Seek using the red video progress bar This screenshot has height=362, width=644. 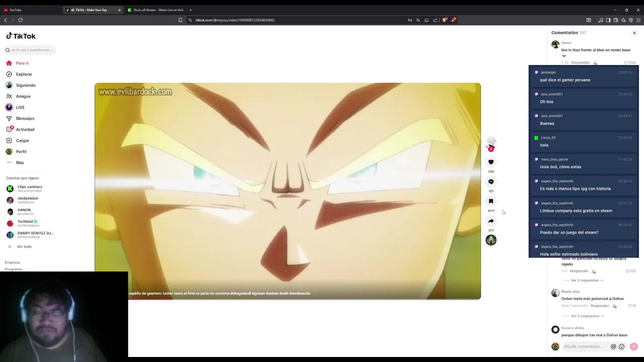pos(288,299)
